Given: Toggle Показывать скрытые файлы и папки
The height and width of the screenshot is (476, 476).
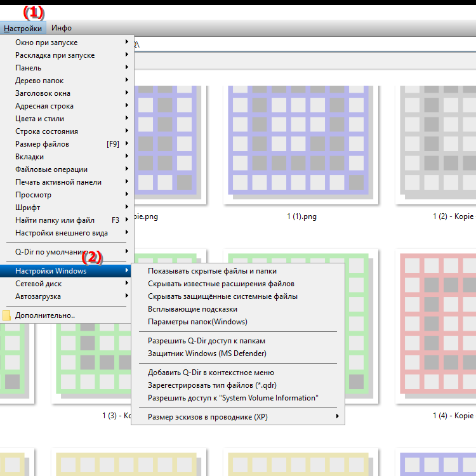Looking at the screenshot, I should pos(238,271).
